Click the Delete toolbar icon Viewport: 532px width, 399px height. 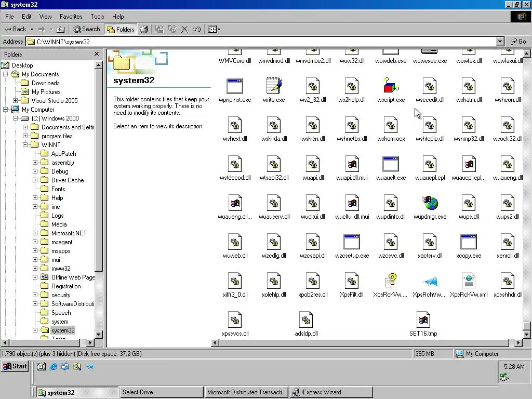pyautogui.click(x=184, y=29)
